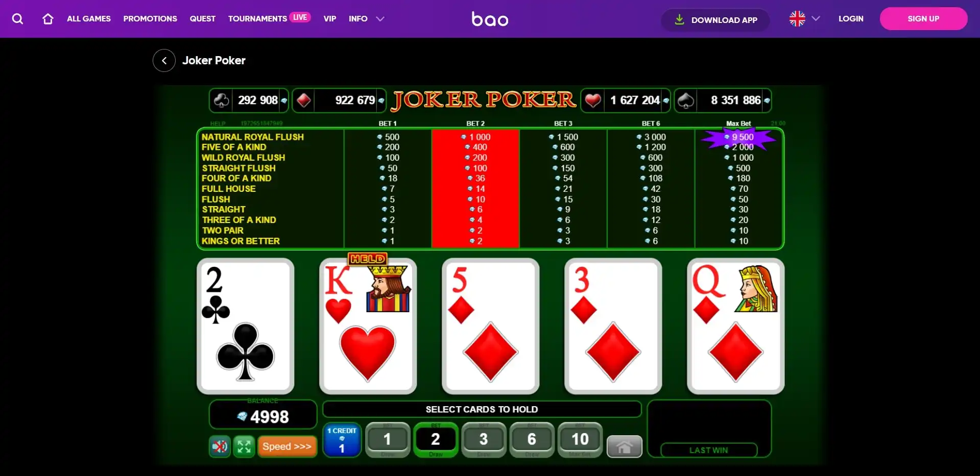The width and height of the screenshot is (980, 476).
Task: Hold the 2 of clubs card
Action: click(x=245, y=326)
